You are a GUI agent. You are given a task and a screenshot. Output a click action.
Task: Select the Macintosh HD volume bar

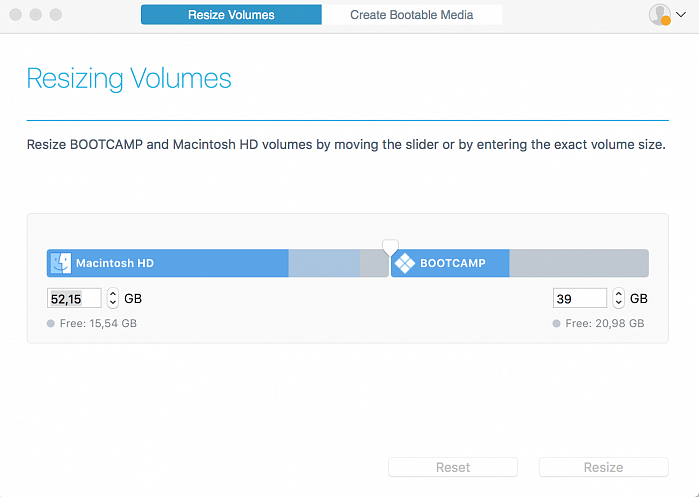pyautogui.click(x=218, y=263)
